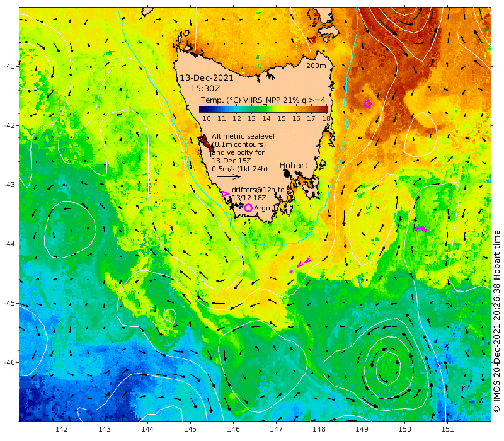
Task: Click the '0.5m/s (1kt 24h)' velocity scale text
Action: (x=240, y=169)
